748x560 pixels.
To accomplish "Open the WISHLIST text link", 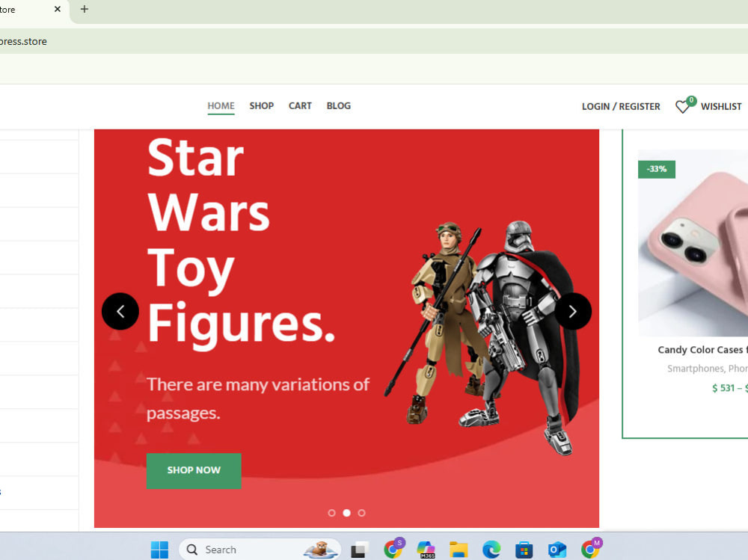I will 721,106.
